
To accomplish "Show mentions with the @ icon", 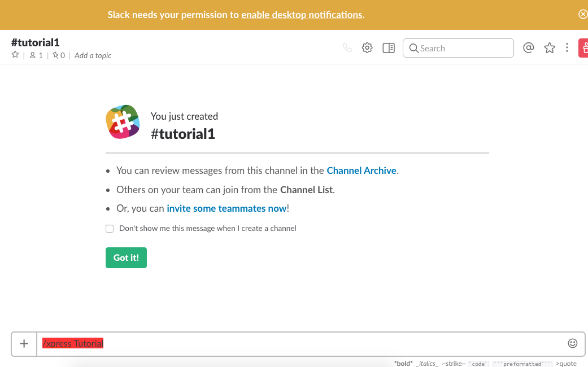I will click(528, 47).
